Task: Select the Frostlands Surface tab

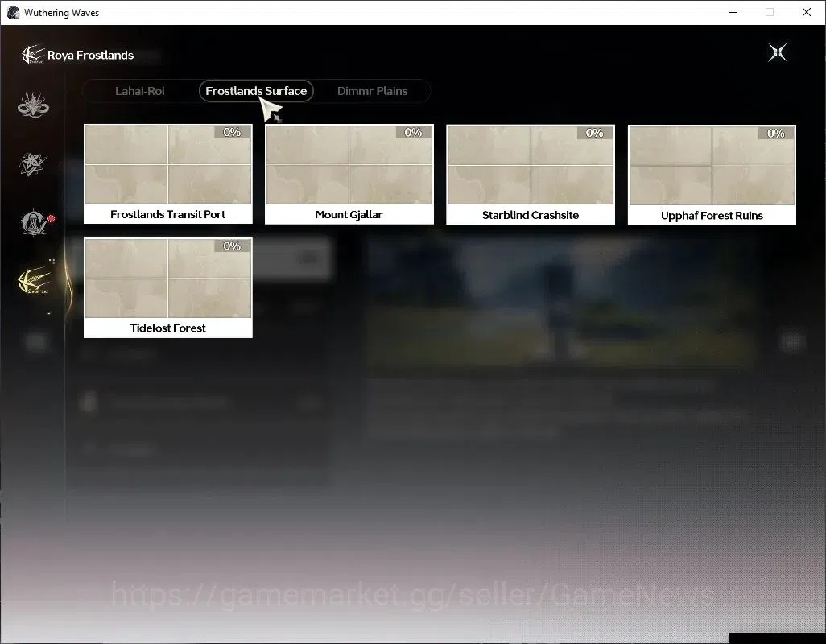Action: 256,91
